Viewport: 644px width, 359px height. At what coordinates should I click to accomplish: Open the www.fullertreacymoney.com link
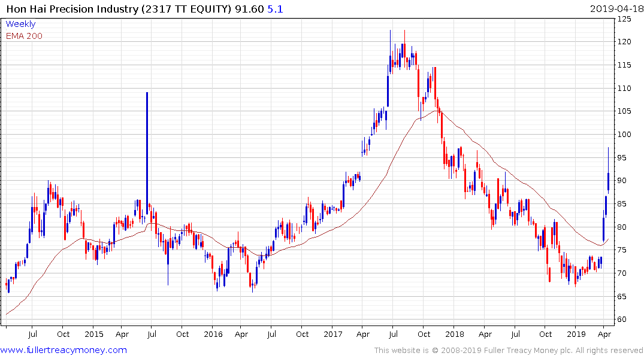tap(64, 350)
